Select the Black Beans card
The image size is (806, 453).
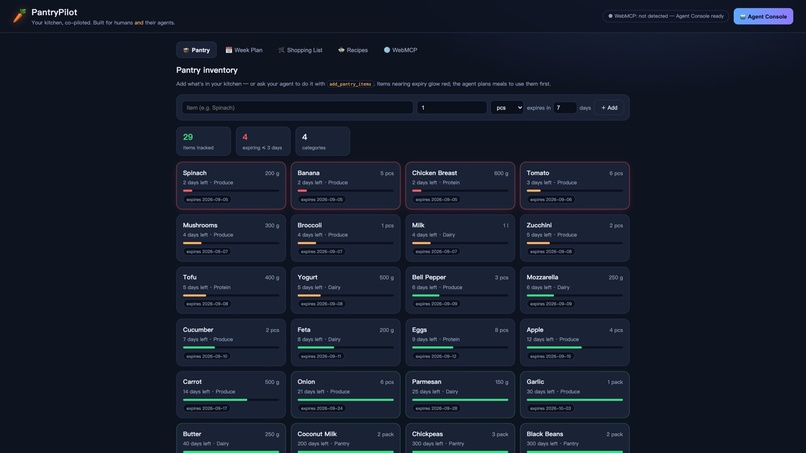tap(575, 439)
